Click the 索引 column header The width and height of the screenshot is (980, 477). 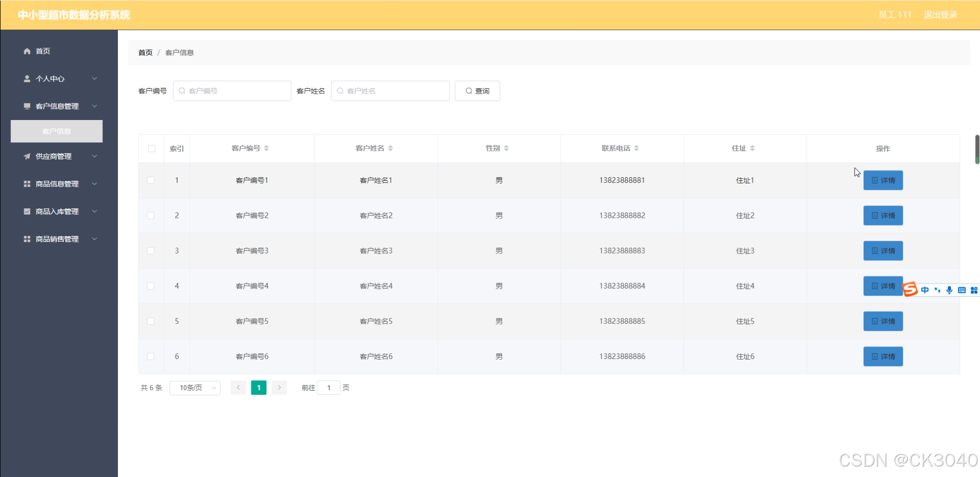pyautogui.click(x=177, y=149)
